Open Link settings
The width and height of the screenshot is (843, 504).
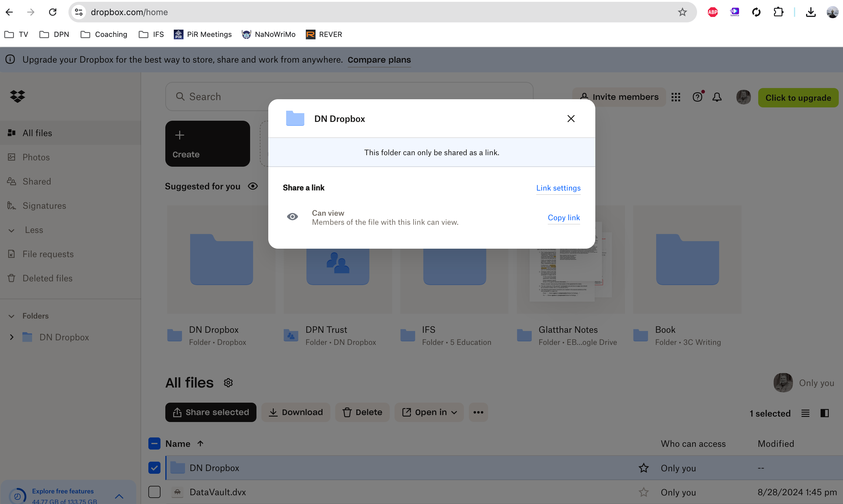point(558,188)
